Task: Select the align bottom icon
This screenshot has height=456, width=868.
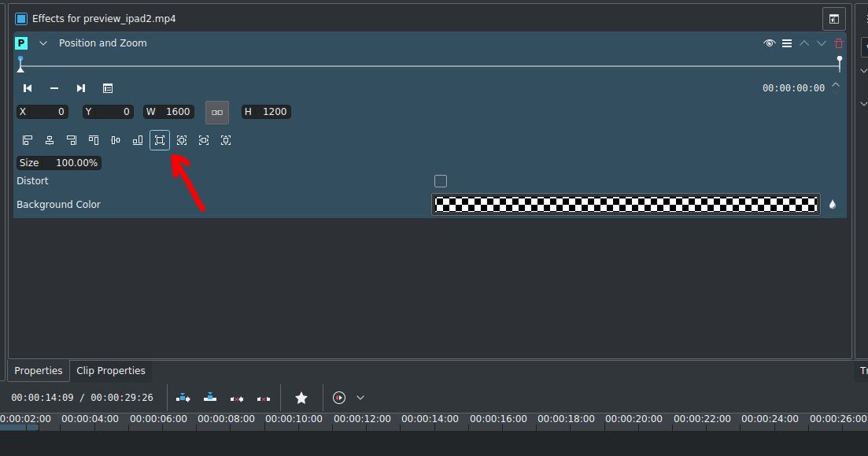Action: pos(138,139)
